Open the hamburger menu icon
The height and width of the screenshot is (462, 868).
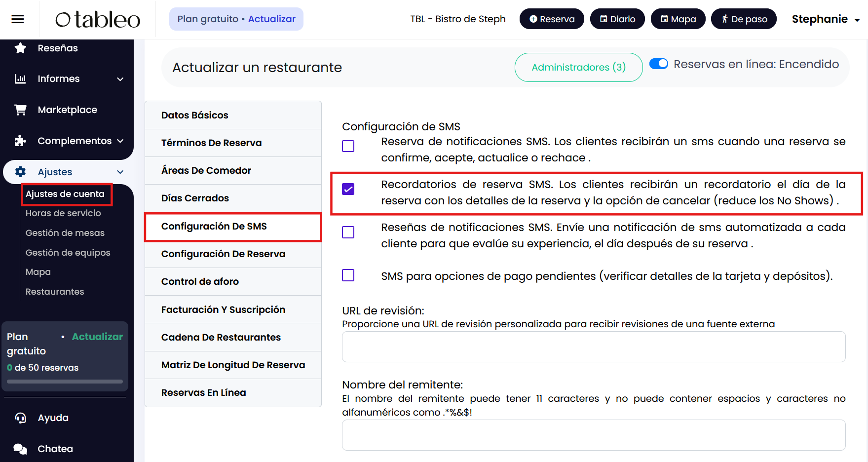18,19
